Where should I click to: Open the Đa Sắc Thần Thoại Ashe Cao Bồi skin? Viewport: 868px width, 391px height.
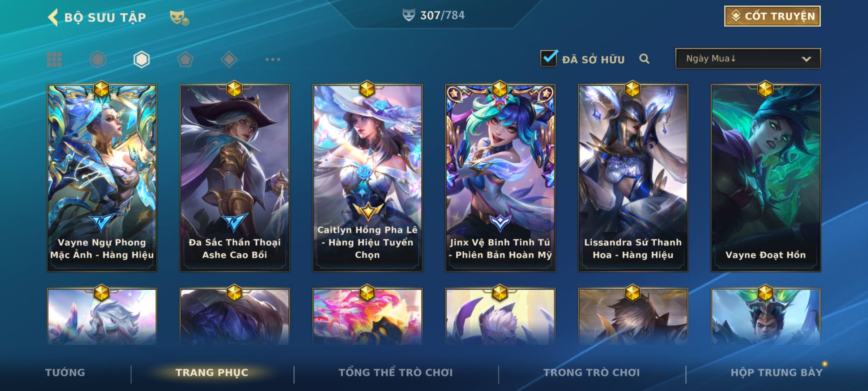(x=235, y=178)
